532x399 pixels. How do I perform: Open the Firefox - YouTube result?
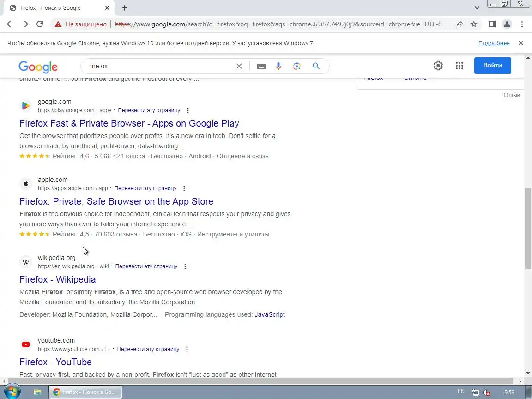pyautogui.click(x=55, y=362)
